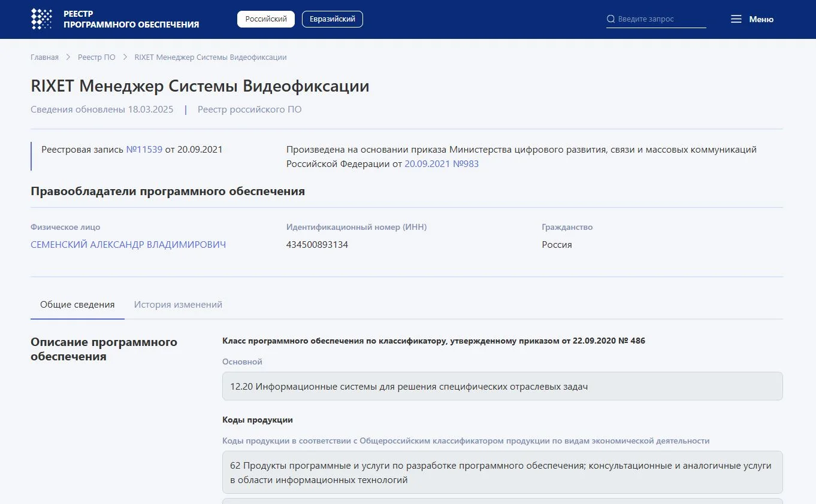The width and height of the screenshot is (816, 504).
Task: Open the Меню label in header
Action: pyautogui.click(x=761, y=19)
